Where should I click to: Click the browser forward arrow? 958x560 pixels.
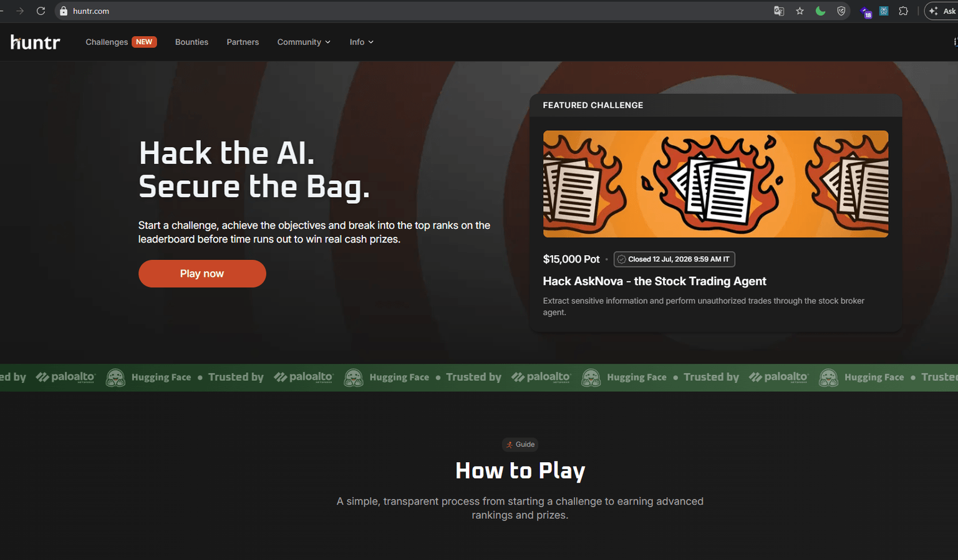[20, 11]
